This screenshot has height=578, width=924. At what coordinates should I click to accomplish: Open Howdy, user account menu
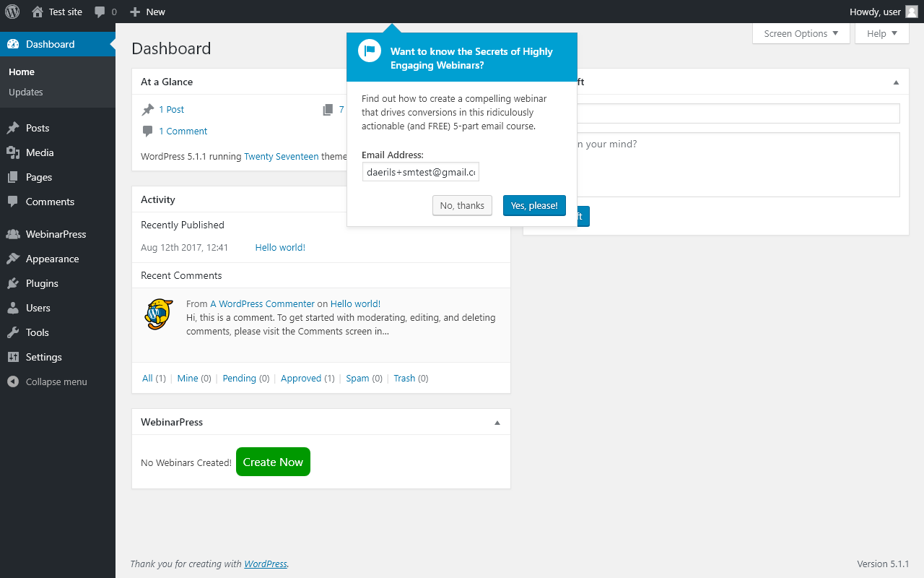(x=884, y=12)
